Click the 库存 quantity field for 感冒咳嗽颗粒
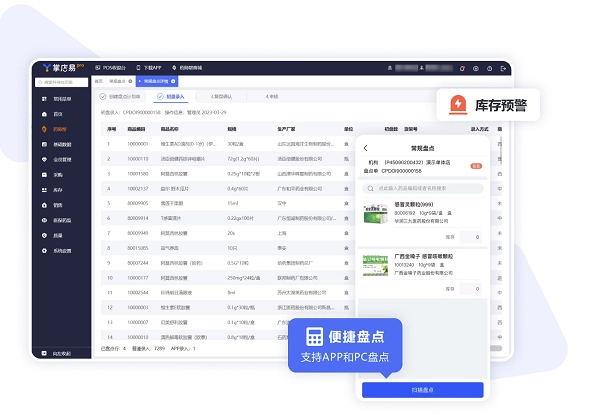 tap(470, 287)
